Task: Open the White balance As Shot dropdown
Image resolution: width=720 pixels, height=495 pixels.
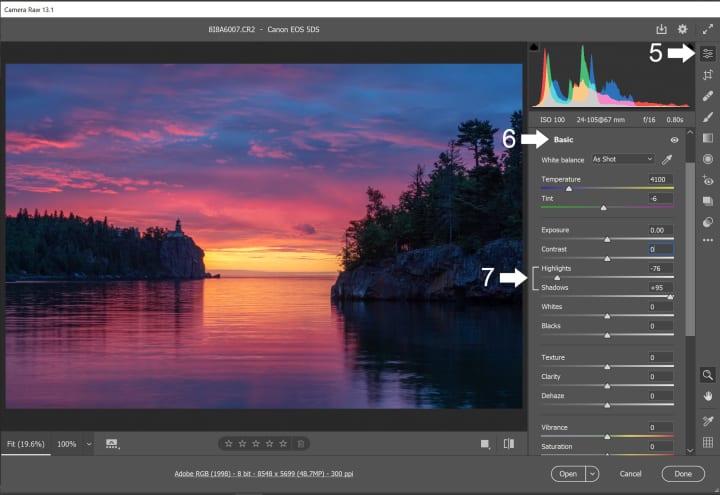Action: (x=622, y=159)
